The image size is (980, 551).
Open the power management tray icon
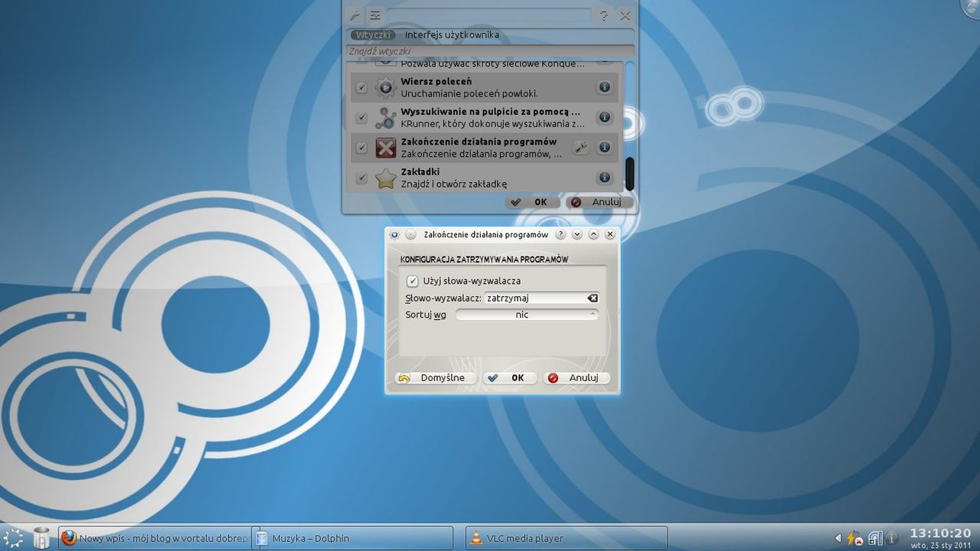[x=853, y=538]
